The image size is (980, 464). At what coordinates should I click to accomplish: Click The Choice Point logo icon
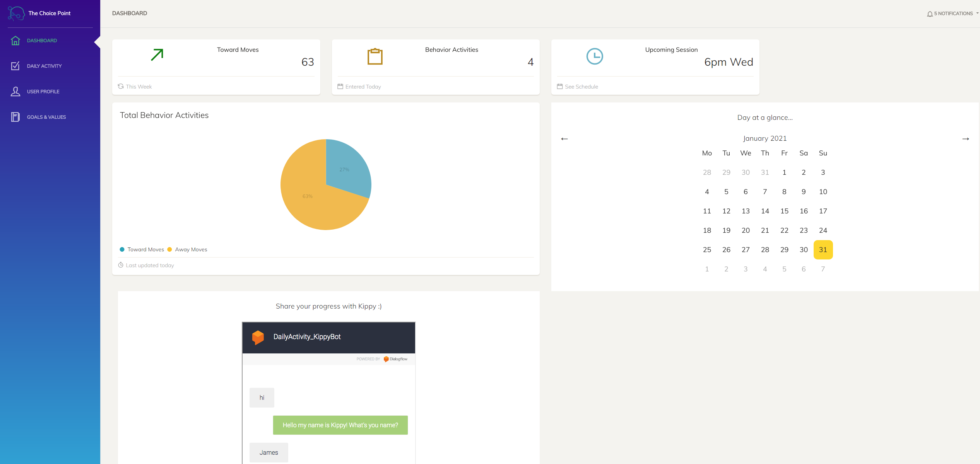pyautogui.click(x=16, y=14)
